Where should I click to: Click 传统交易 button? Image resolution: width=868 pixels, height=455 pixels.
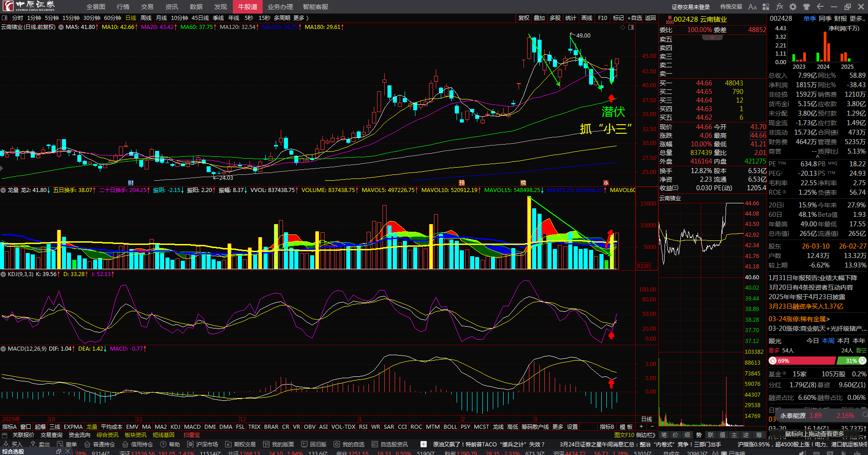tap(731, 7)
